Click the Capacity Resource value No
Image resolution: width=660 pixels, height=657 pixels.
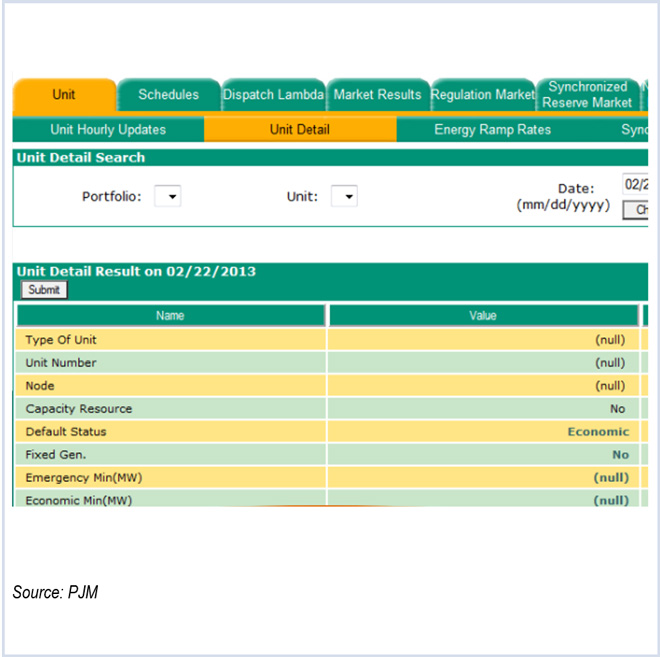click(x=617, y=409)
